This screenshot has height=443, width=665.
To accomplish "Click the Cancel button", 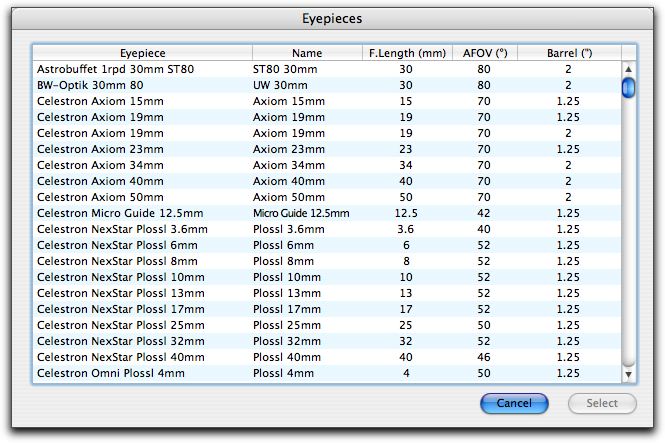I will coord(514,404).
